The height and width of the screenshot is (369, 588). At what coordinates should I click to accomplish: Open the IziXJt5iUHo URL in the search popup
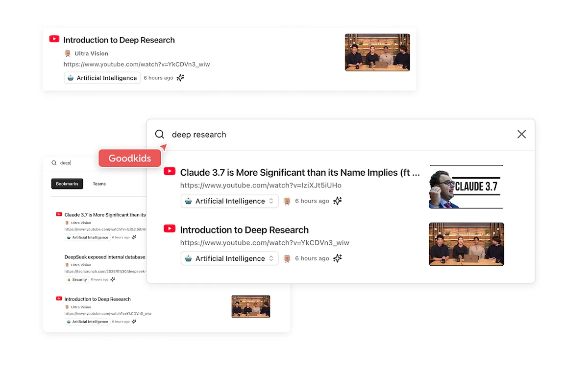pyautogui.click(x=261, y=185)
